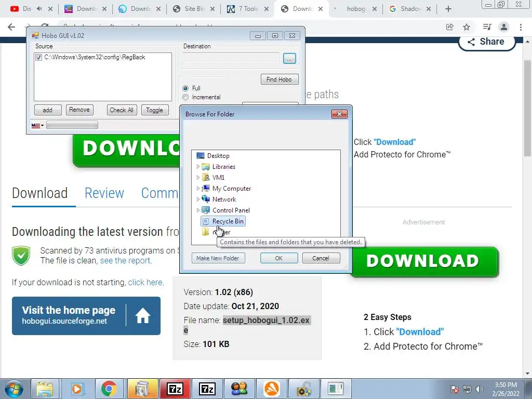Screen dimensions: 532x399
Task: Expand the Libraries tree node
Action: pos(198,167)
